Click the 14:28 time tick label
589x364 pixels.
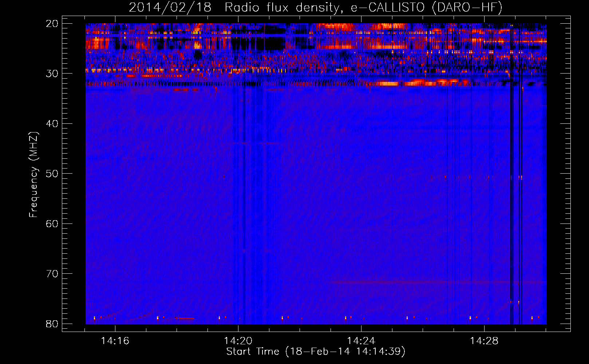point(484,341)
